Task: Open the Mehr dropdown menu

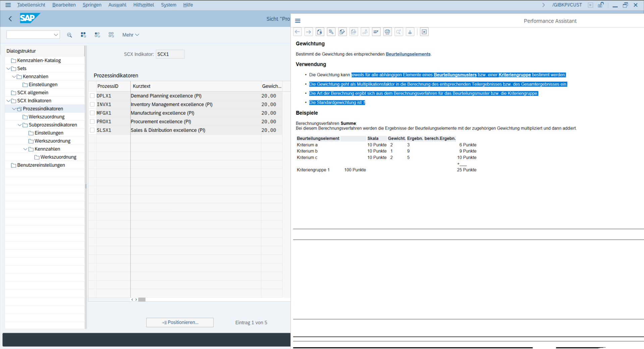Action: pos(130,35)
